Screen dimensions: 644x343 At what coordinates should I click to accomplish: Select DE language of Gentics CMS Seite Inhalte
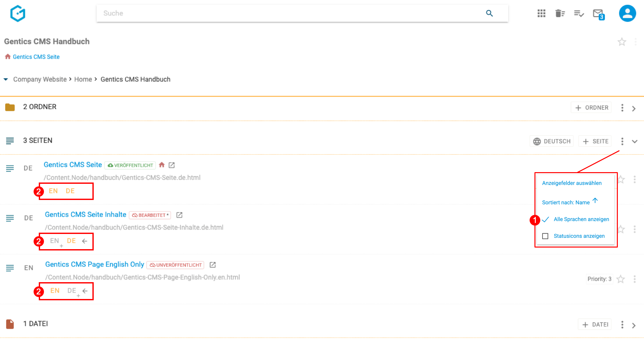[x=71, y=241]
